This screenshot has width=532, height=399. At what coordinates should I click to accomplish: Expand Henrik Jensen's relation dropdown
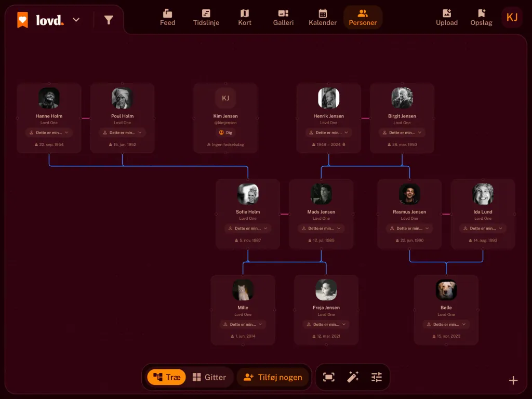[328, 132]
